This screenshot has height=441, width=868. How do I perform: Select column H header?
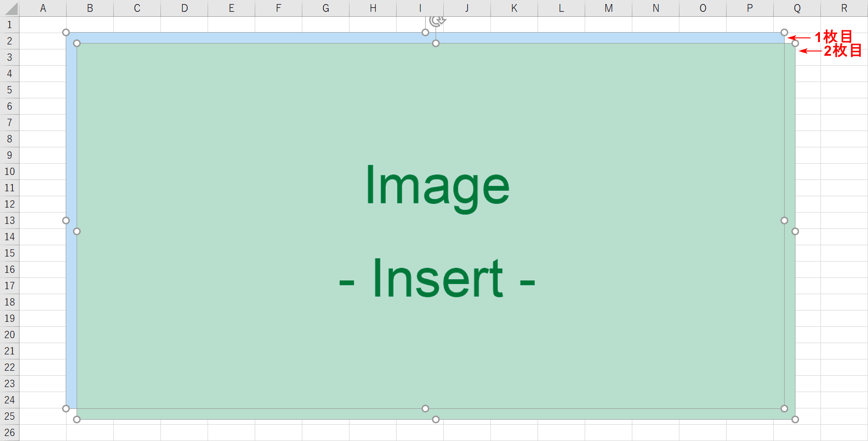click(x=373, y=8)
